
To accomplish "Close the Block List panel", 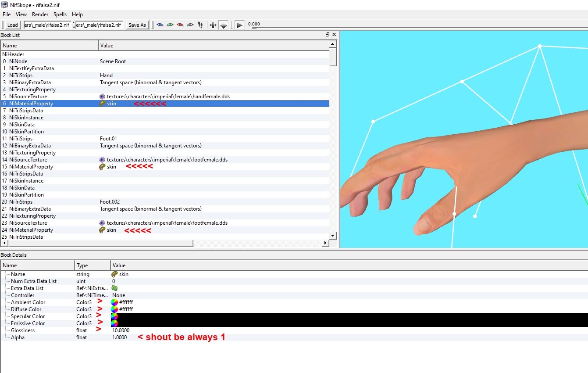I will tap(334, 35).
